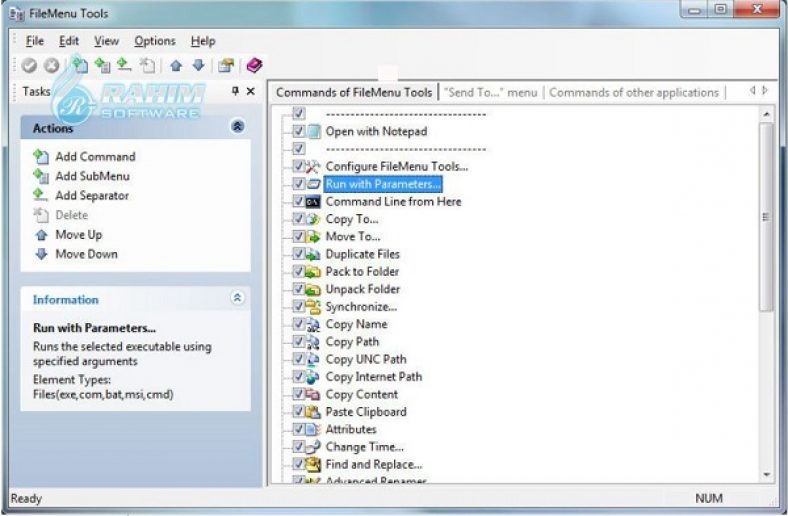This screenshot has height=516, width=788.
Task: Click the icon beside Find and Replace...
Action: (314, 464)
